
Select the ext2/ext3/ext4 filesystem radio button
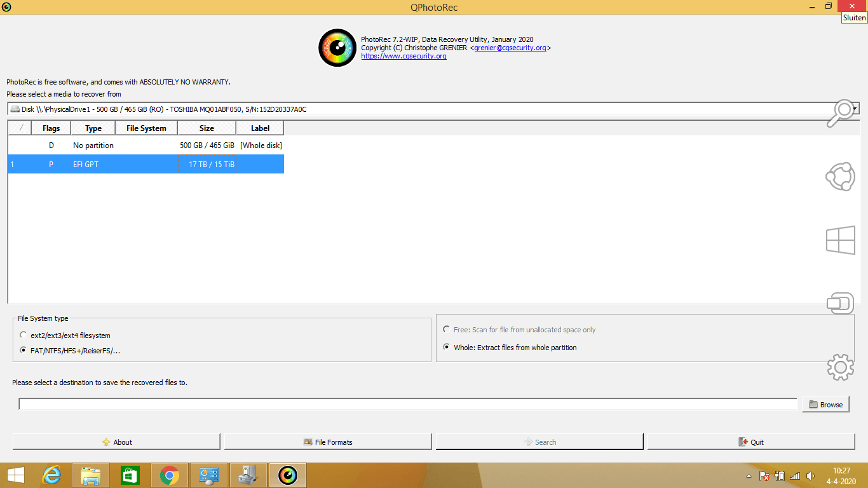pos(24,335)
